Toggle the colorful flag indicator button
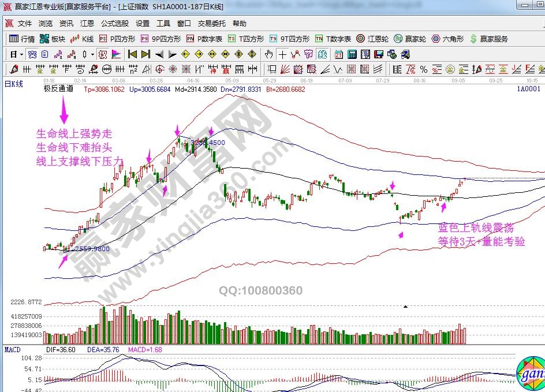Image resolution: width=545 pixels, height=392 pixels. 116,54
